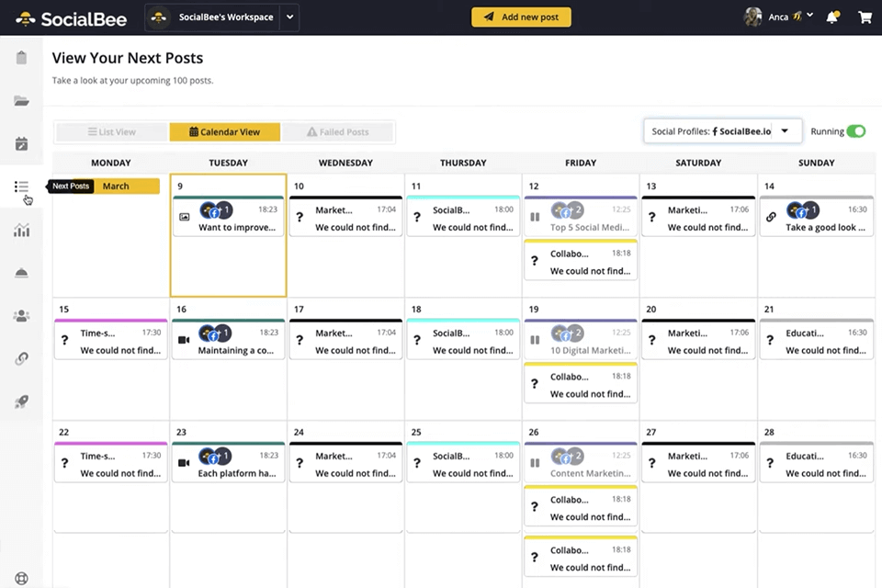Open Next Posts list icon in sidebar

(21, 187)
